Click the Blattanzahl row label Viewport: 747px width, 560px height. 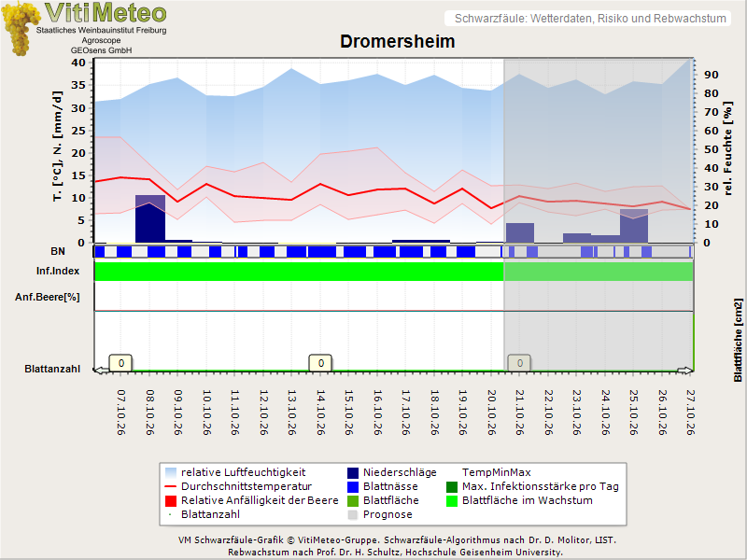52,369
